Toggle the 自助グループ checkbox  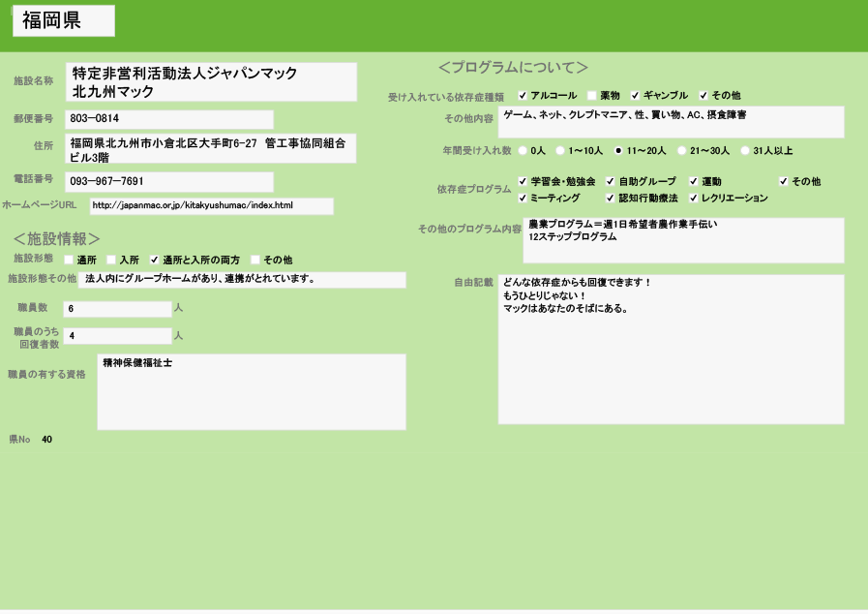pos(611,182)
